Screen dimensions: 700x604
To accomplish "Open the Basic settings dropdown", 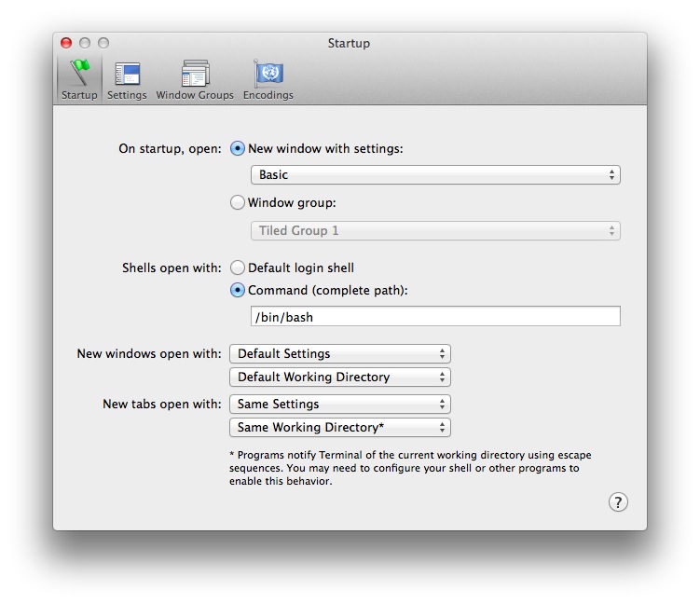I will 435,174.
